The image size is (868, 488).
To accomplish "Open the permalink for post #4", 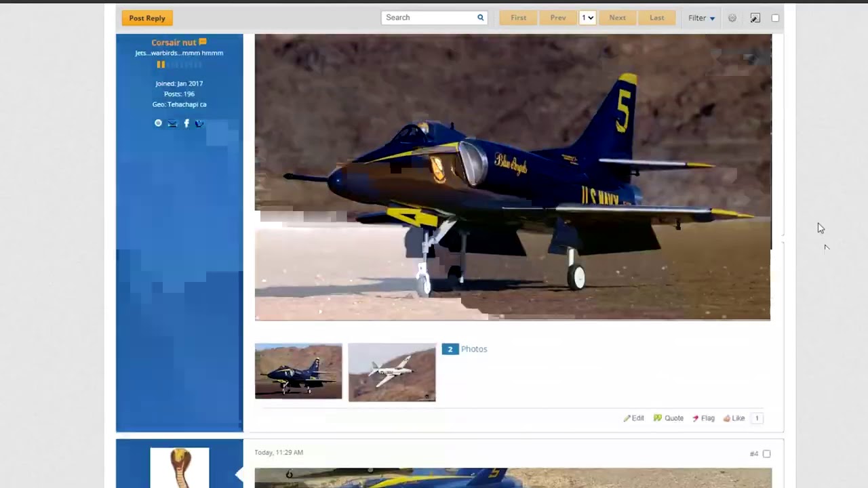I will click(x=753, y=453).
